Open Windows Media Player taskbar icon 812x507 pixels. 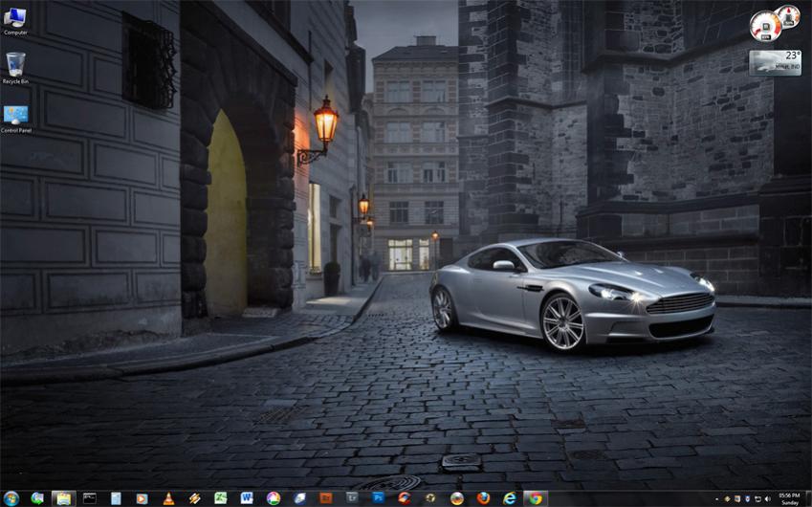142,498
